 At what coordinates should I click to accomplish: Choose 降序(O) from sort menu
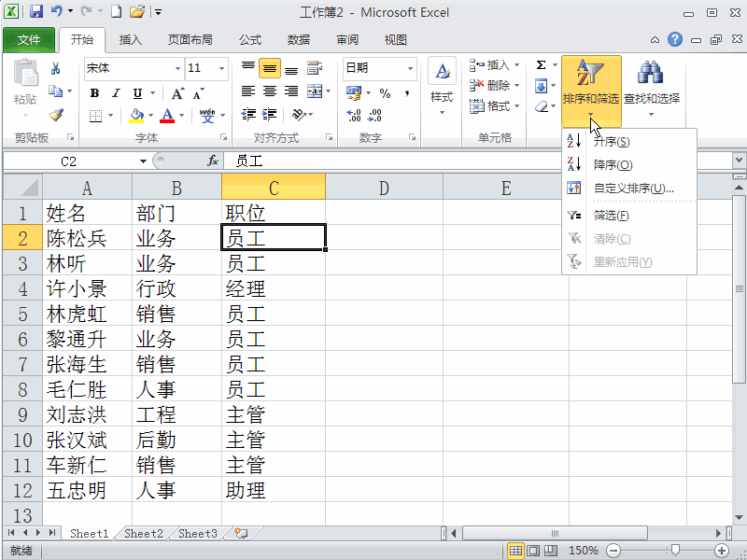click(628, 165)
